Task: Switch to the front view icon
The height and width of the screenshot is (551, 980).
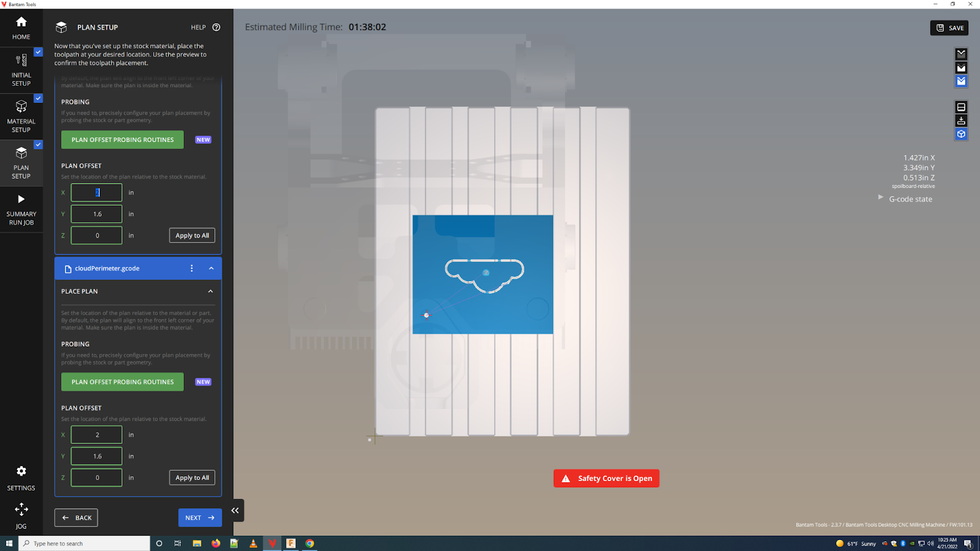Action: (x=961, y=107)
